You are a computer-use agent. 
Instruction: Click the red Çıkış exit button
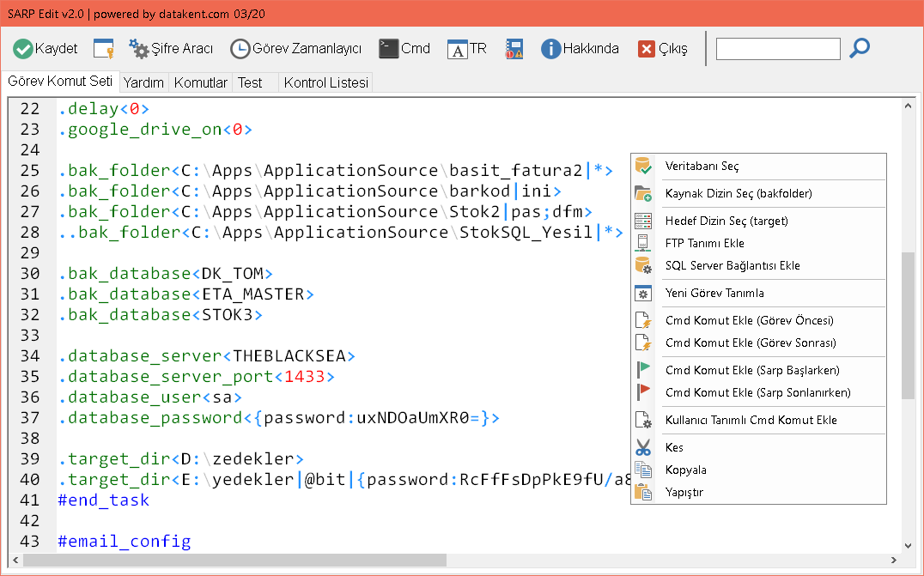click(662, 49)
